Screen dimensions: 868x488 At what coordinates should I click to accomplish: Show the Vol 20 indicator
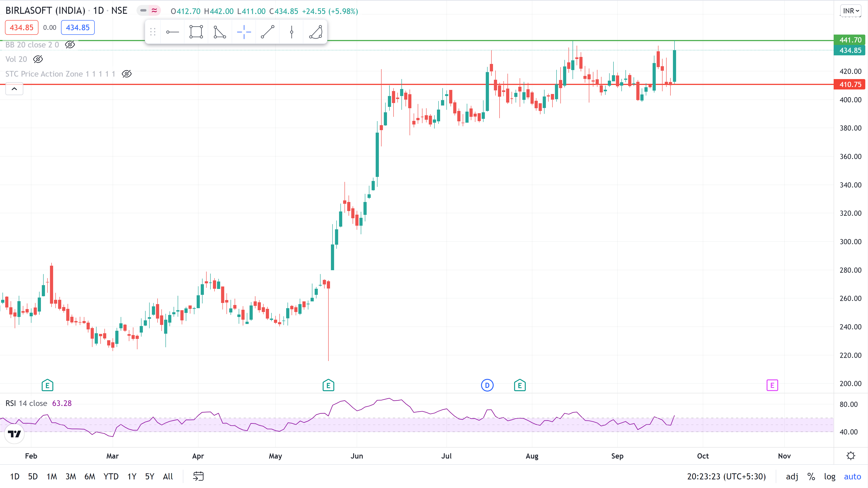[38, 59]
